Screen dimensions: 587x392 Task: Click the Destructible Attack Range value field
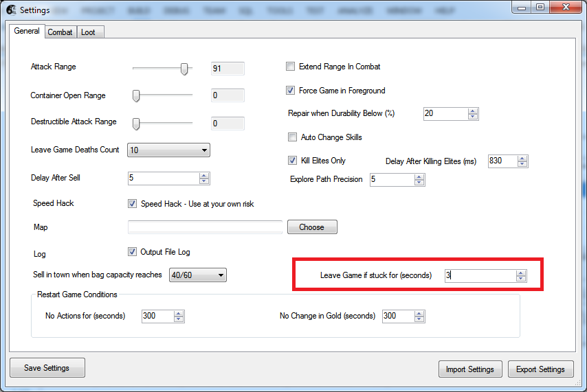click(x=228, y=124)
